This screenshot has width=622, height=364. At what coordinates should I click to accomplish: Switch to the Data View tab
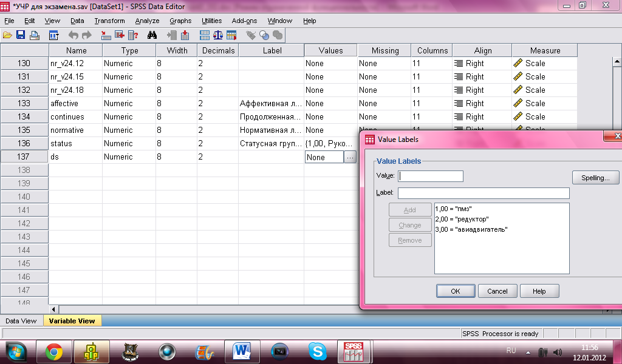click(x=21, y=321)
